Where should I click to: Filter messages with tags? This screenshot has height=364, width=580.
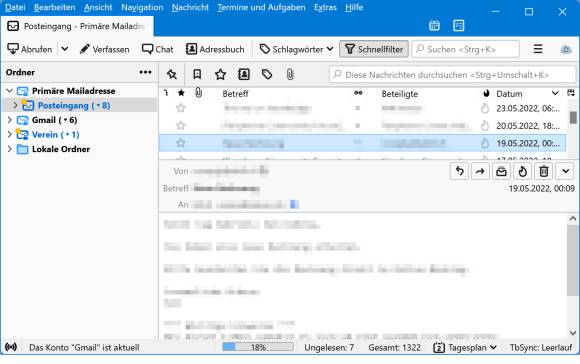(x=267, y=74)
